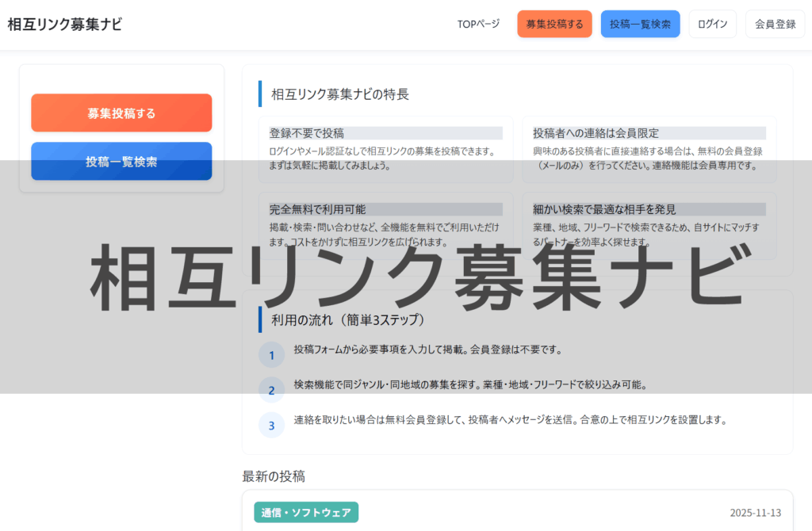Screen dimensions: 812x531
Task: Click the step 2 number circle
Action: (x=271, y=390)
